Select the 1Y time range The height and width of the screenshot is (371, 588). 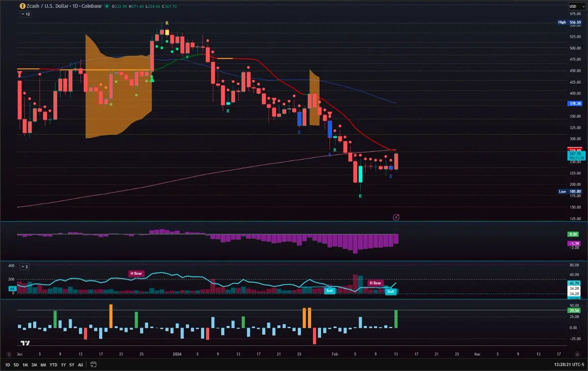coord(64,364)
